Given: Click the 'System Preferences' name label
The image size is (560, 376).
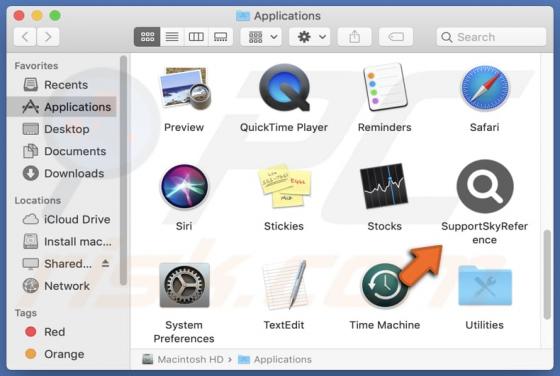Looking at the screenshot, I should coord(184,332).
